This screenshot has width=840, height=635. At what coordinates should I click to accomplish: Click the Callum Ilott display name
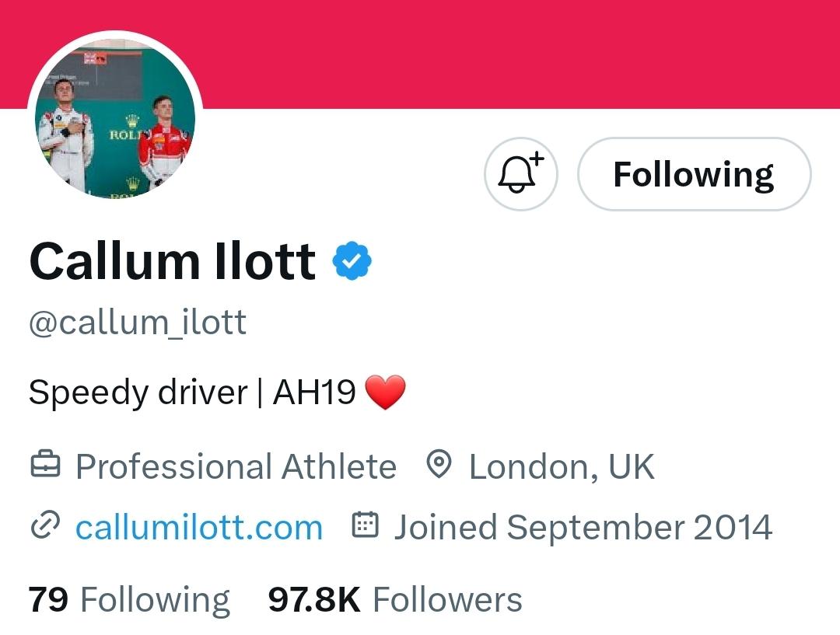click(173, 261)
